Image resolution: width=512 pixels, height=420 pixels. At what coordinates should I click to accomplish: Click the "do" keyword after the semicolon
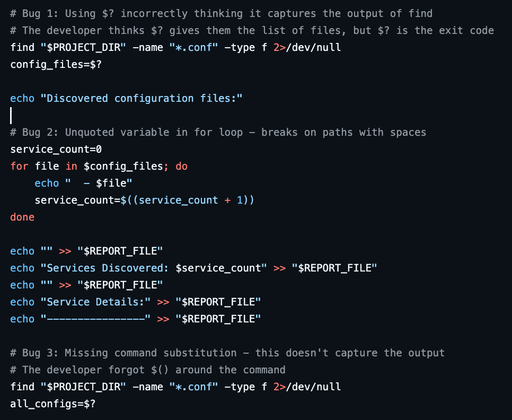point(182,166)
